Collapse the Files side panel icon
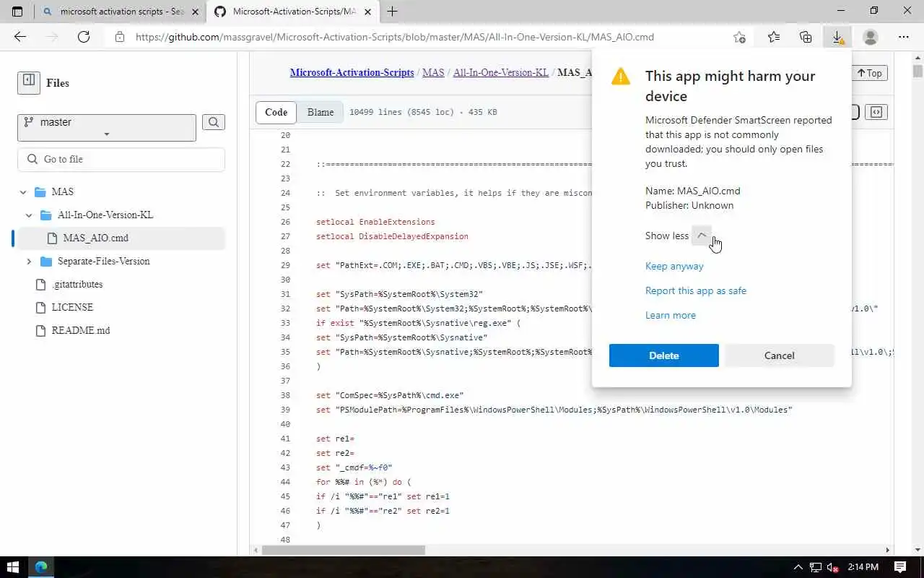 [x=29, y=82]
